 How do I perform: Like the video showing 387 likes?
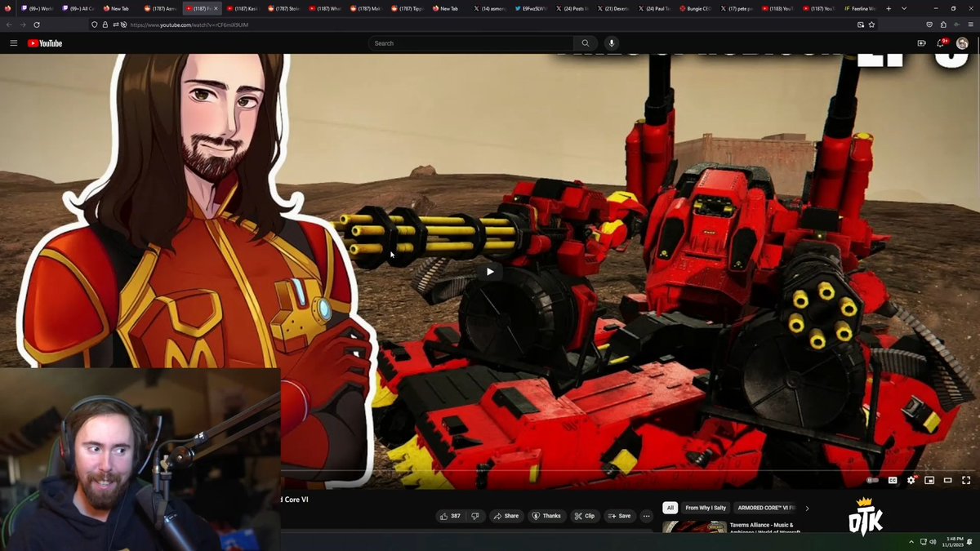(x=450, y=516)
